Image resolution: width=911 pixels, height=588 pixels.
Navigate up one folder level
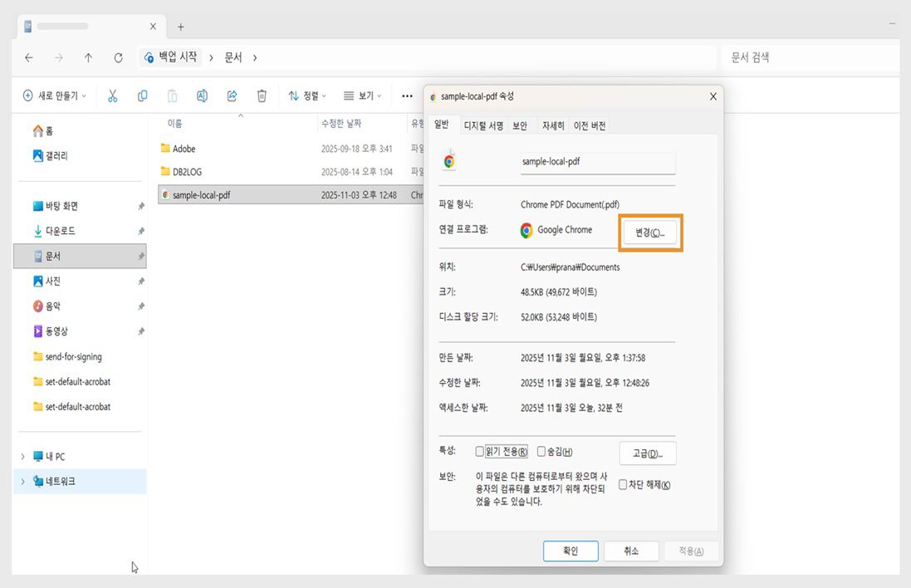88,57
